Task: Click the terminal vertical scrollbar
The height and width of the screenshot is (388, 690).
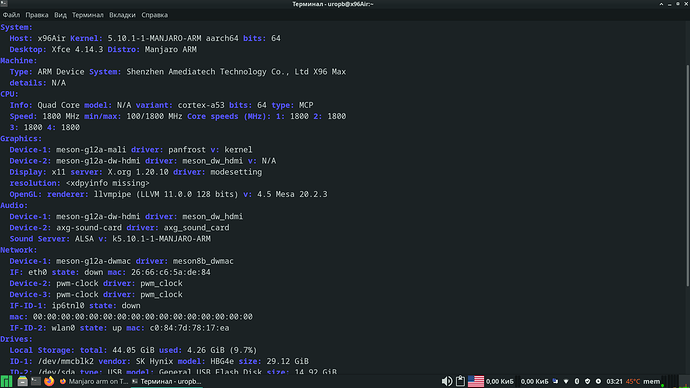Action: (x=688, y=176)
